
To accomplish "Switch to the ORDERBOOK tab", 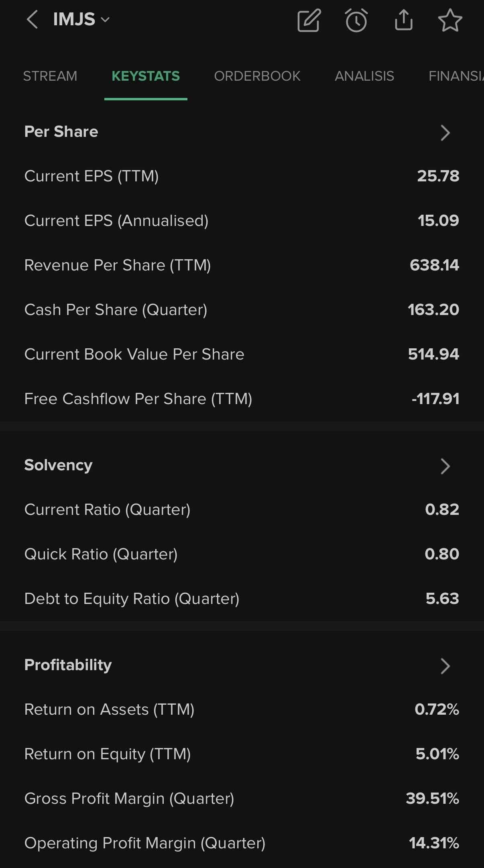I will (257, 76).
